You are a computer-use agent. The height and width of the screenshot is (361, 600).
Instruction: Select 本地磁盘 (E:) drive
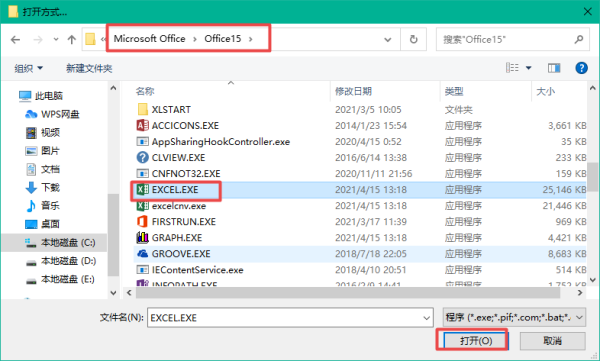(x=67, y=279)
